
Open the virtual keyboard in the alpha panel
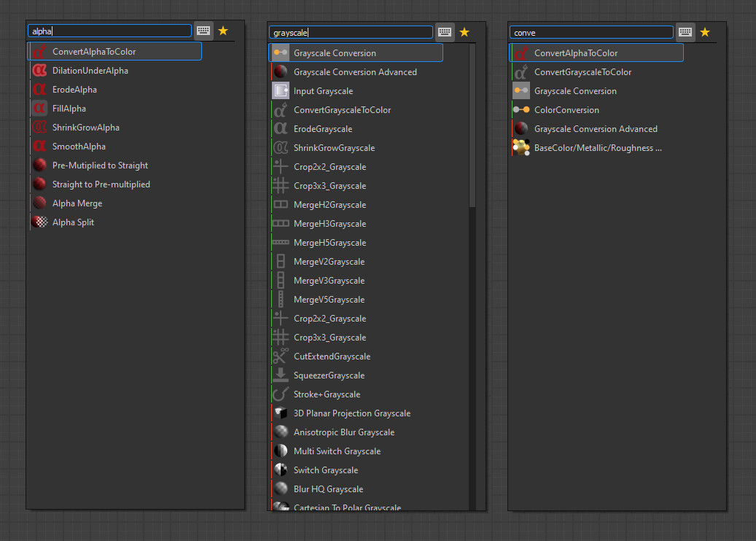[203, 31]
